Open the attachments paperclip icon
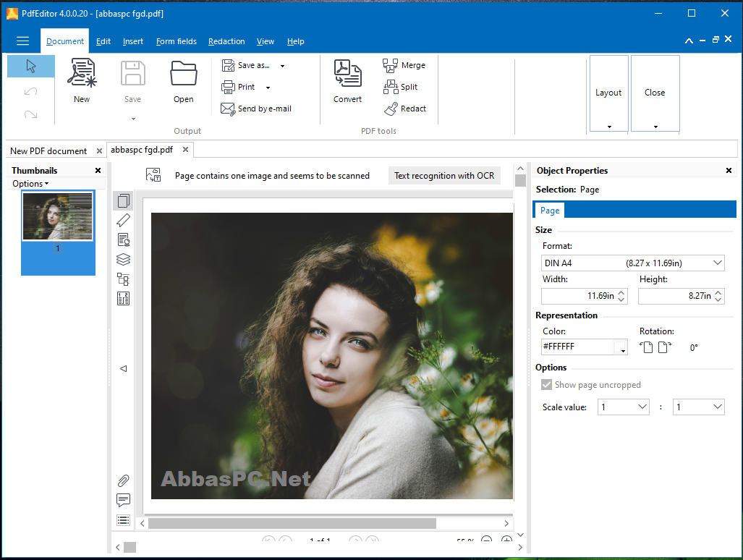Screen dimensions: 743x560 coord(123,480)
